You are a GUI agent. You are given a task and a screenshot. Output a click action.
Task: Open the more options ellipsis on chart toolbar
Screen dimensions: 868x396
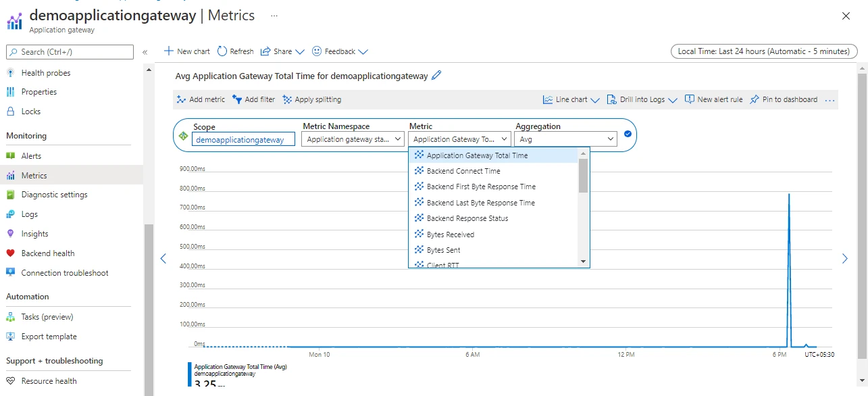pyautogui.click(x=830, y=100)
